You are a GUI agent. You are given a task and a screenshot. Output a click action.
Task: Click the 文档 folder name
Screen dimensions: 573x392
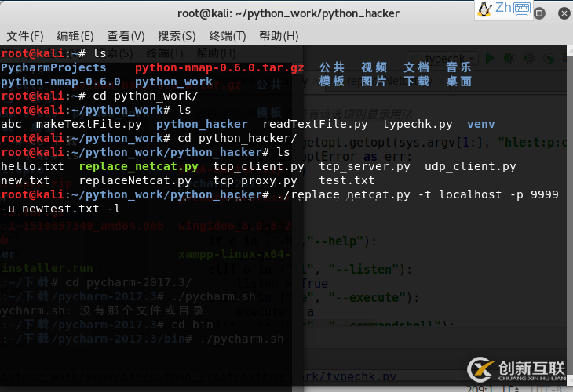tap(417, 67)
